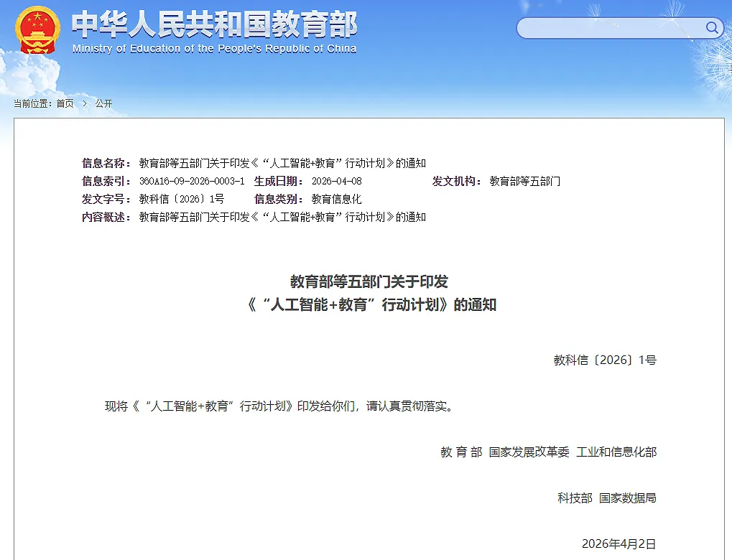
Task: Click the signatory 国家数据局
Action: click(x=627, y=498)
